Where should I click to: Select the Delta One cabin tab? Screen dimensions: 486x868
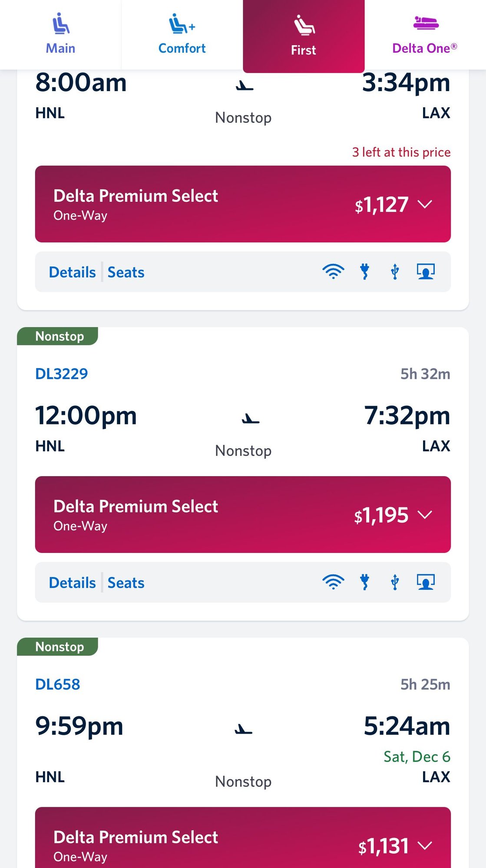pyautogui.click(x=425, y=35)
